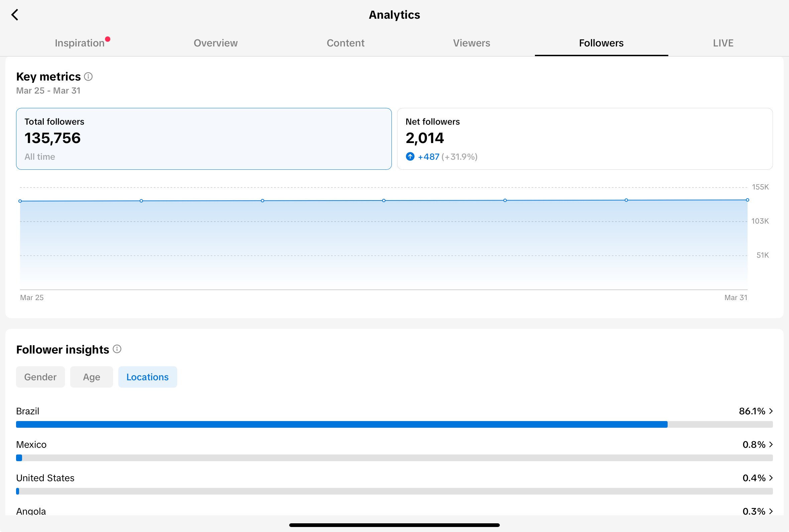This screenshot has height=532, width=789.
Task: Switch to the Viewers tab
Action: pos(471,43)
